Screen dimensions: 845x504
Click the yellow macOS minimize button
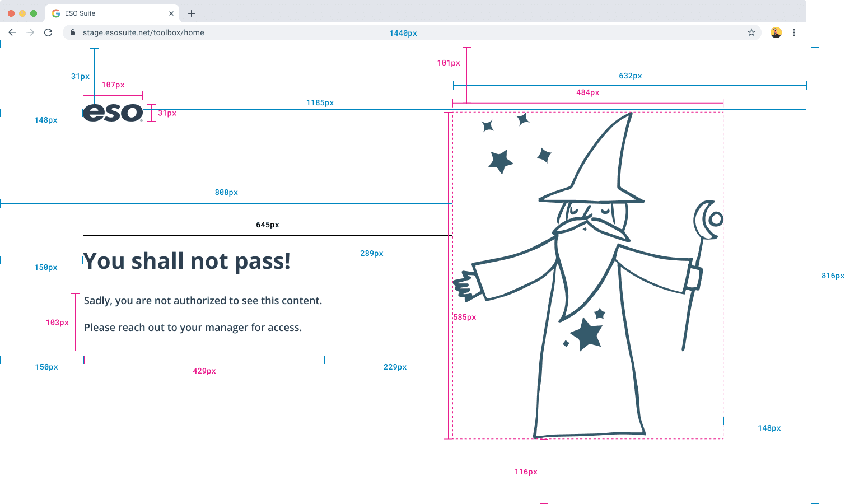22,13
